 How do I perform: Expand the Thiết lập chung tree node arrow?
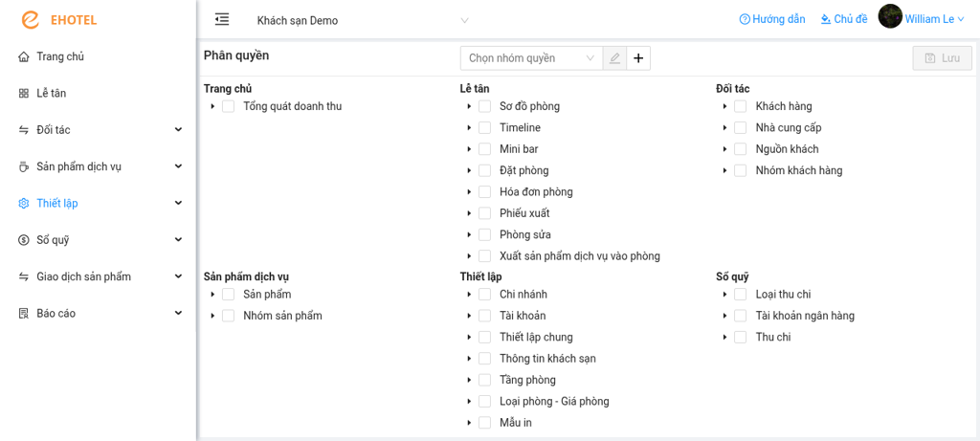(469, 337)
